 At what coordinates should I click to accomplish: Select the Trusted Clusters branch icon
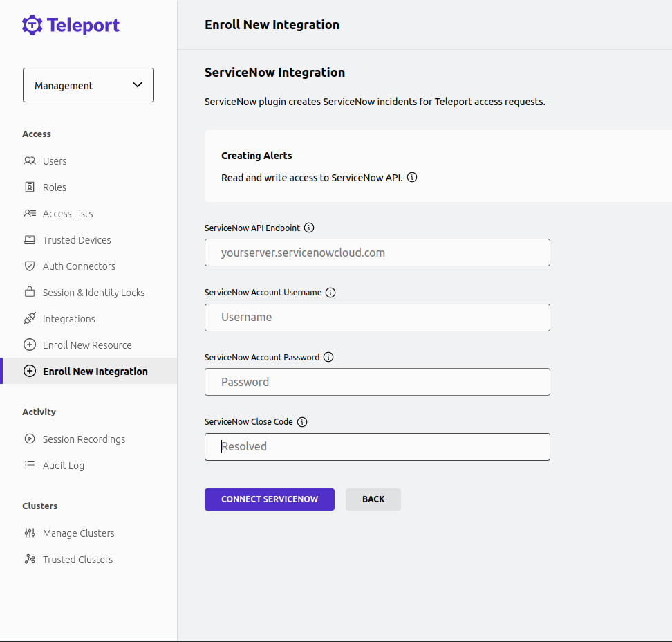(30, 559)
